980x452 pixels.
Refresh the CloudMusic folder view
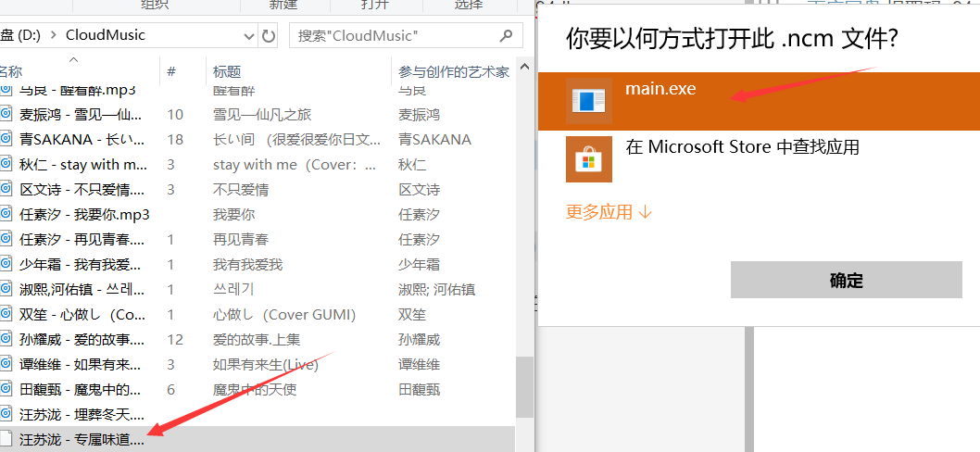click(x=269, y=35)
